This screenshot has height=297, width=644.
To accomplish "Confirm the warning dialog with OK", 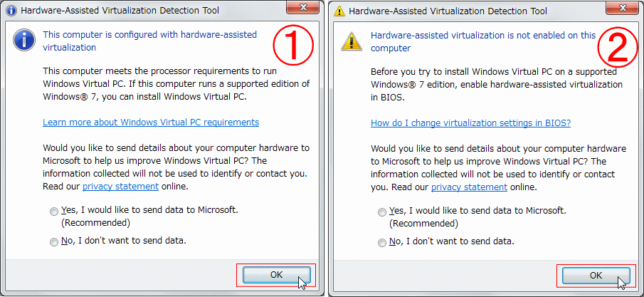I will pos(596,276).
